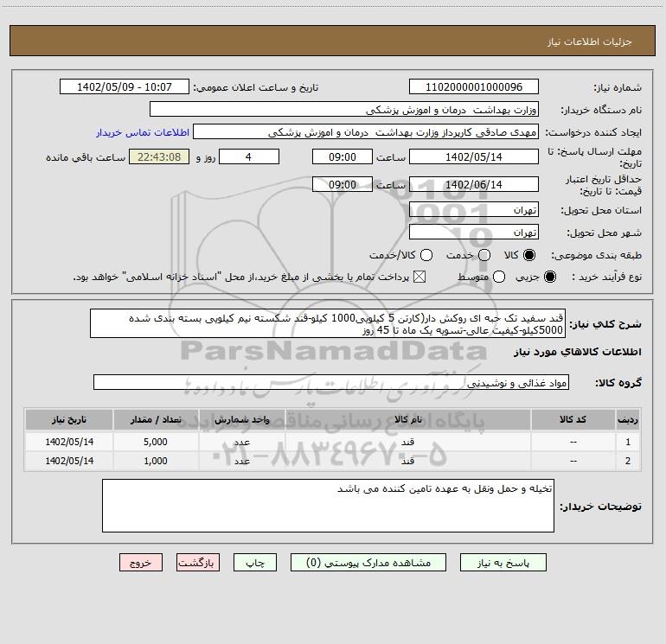
Task: Click quantity cell 5,000 in row 1
Action: 156,442
